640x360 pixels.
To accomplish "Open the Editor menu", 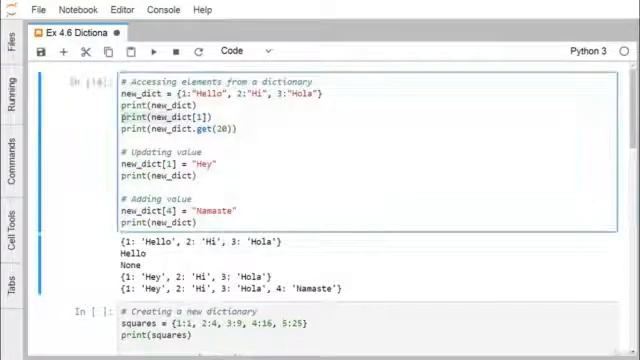I will coord(122,10).
